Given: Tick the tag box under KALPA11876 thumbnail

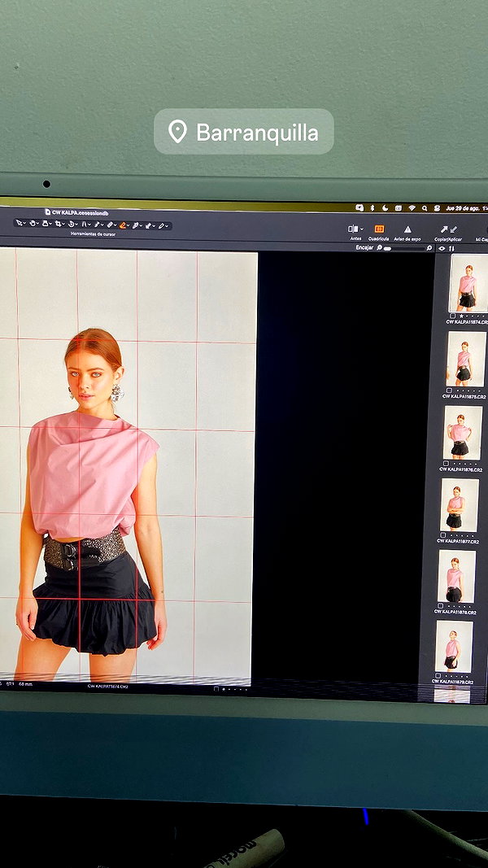Looking at the screenshot, I should point(446,464).
